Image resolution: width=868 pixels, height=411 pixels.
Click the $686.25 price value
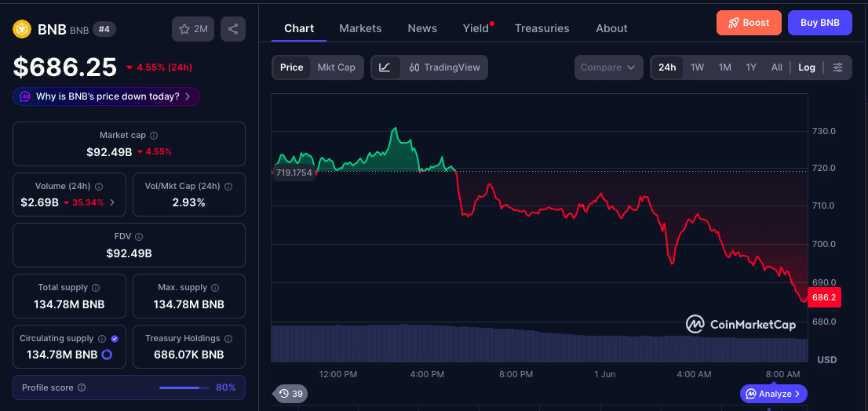[65, 67]
